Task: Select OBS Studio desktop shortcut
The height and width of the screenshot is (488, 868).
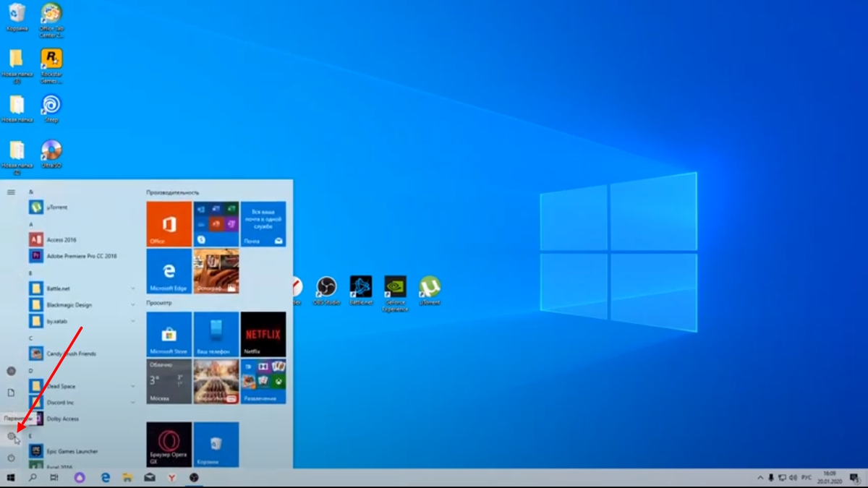Action: pyautogui.click(x=326, y=291)
